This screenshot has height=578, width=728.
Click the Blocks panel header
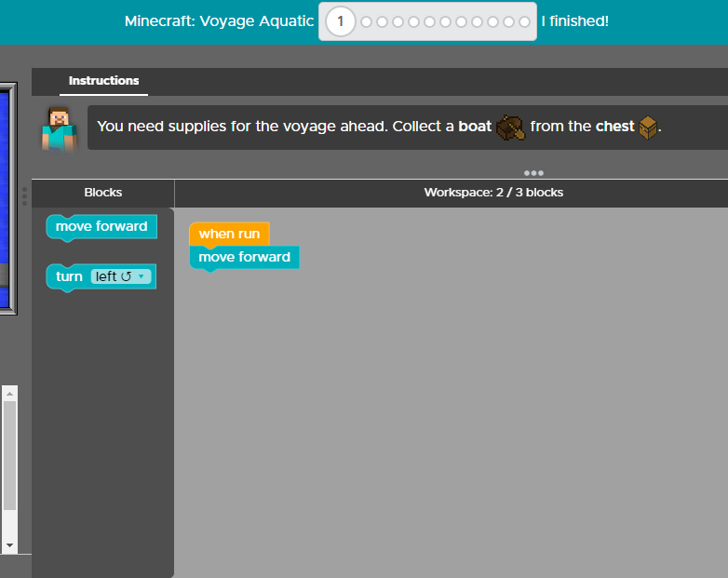[102, 193]
